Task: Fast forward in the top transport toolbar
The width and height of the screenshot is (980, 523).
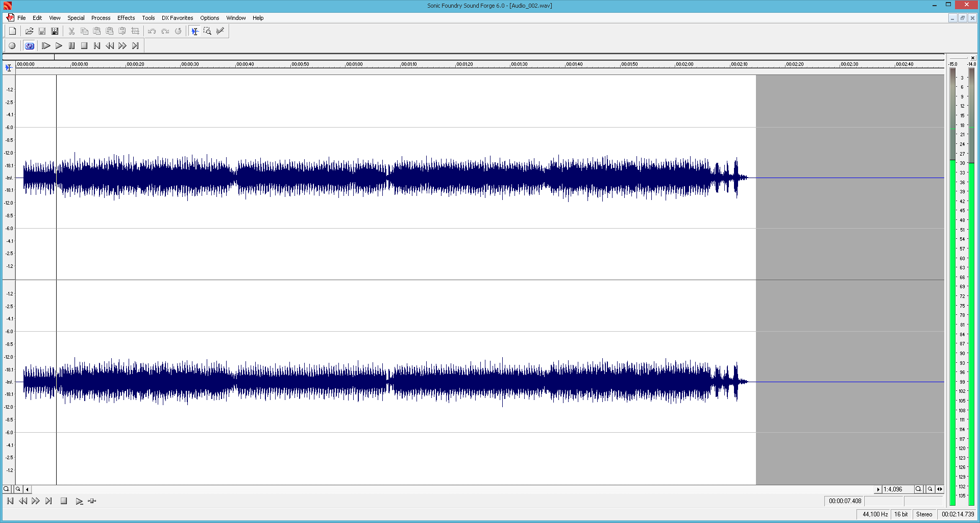Action: (x=122, y=46)
